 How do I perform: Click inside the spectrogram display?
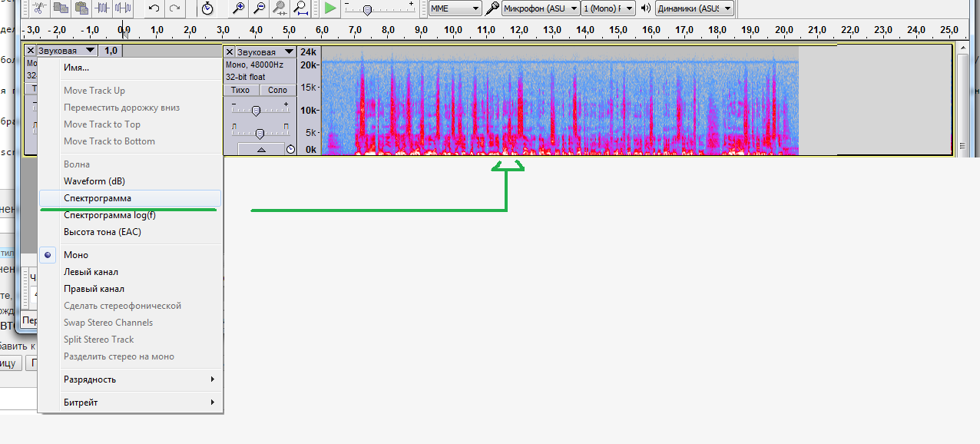(x=559, y=100)
